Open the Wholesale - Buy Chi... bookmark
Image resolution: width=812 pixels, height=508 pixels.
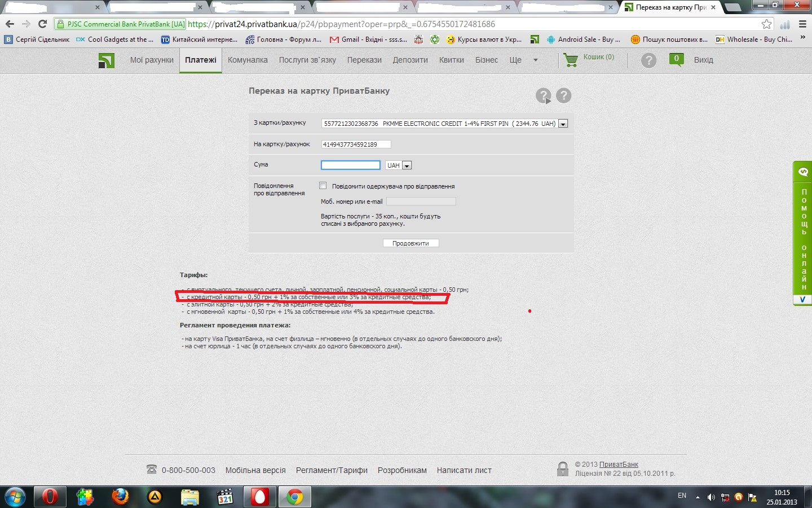pos(754,40)
